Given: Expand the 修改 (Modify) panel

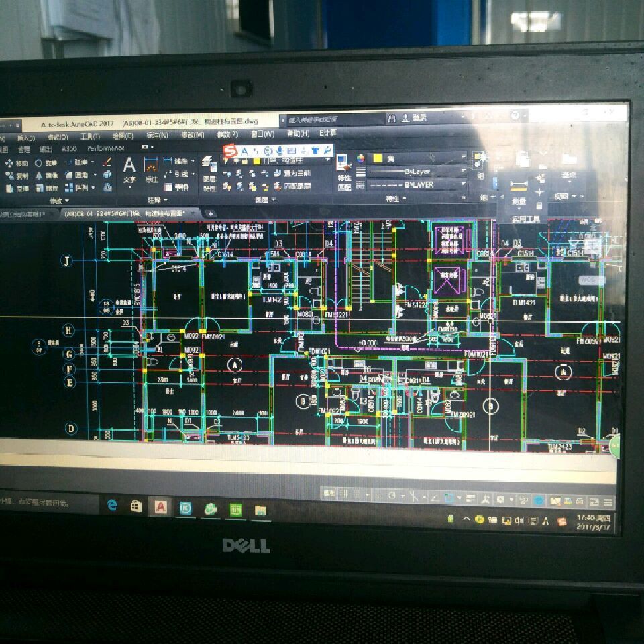Looking at the screenshot, I should pyautogui.click(x=59, y=201).
